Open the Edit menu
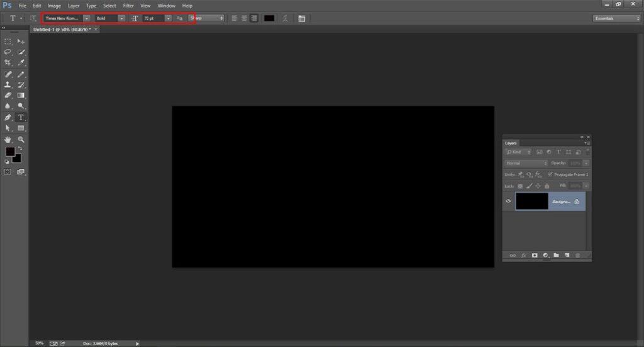The image size is (644, 347). pos(37,6)
